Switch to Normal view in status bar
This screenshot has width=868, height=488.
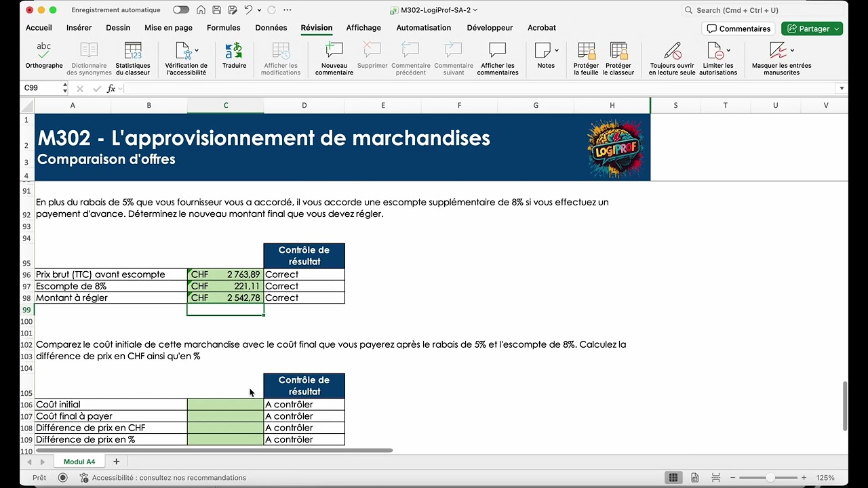(673, 478)
